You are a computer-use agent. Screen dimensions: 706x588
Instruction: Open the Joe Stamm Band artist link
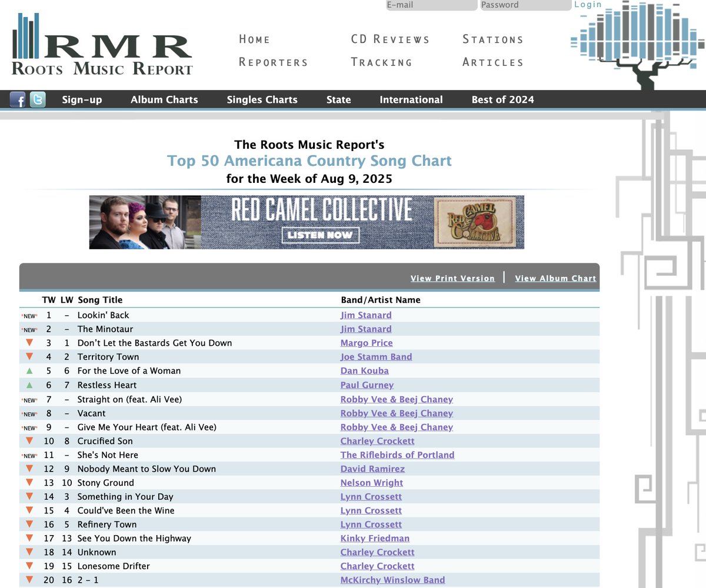377,357
